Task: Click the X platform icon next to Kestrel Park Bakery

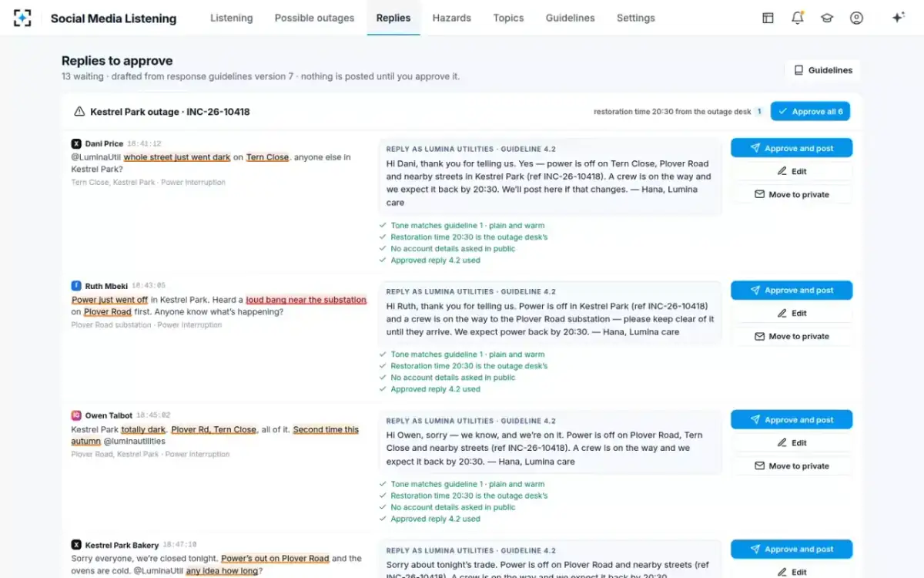Action: (x=76, y=545)
